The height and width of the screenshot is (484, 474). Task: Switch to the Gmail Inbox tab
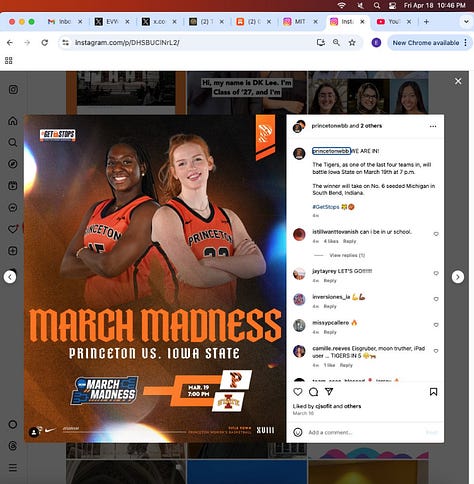(x=65, y=22)
